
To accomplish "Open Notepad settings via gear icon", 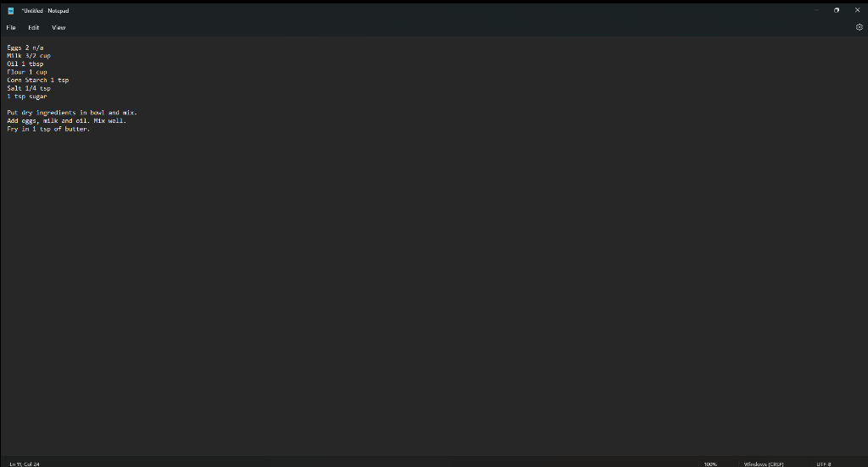I will 860,27.
